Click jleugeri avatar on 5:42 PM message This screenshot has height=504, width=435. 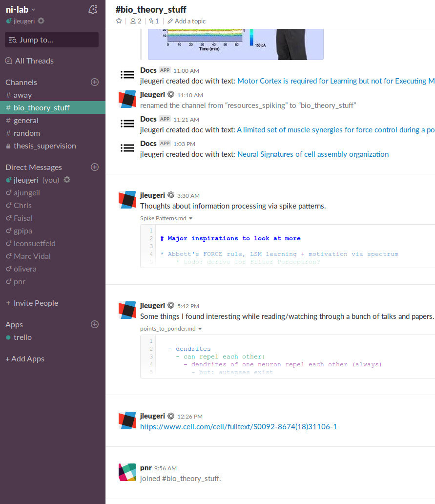pos(127,310)
